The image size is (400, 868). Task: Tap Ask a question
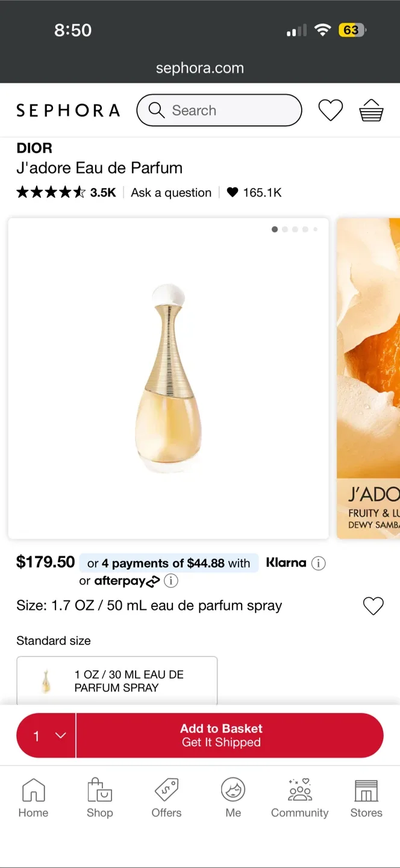tap(171, 192)
